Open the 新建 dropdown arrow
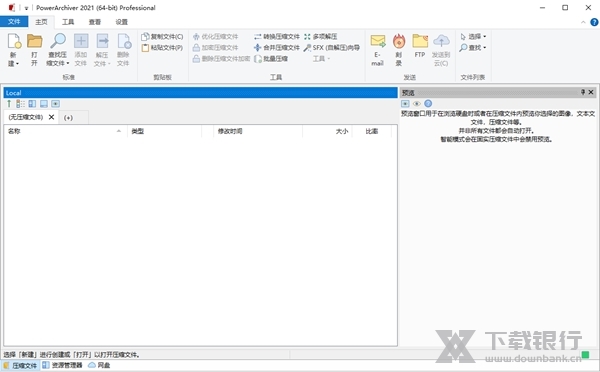 (x=18, y=64)
